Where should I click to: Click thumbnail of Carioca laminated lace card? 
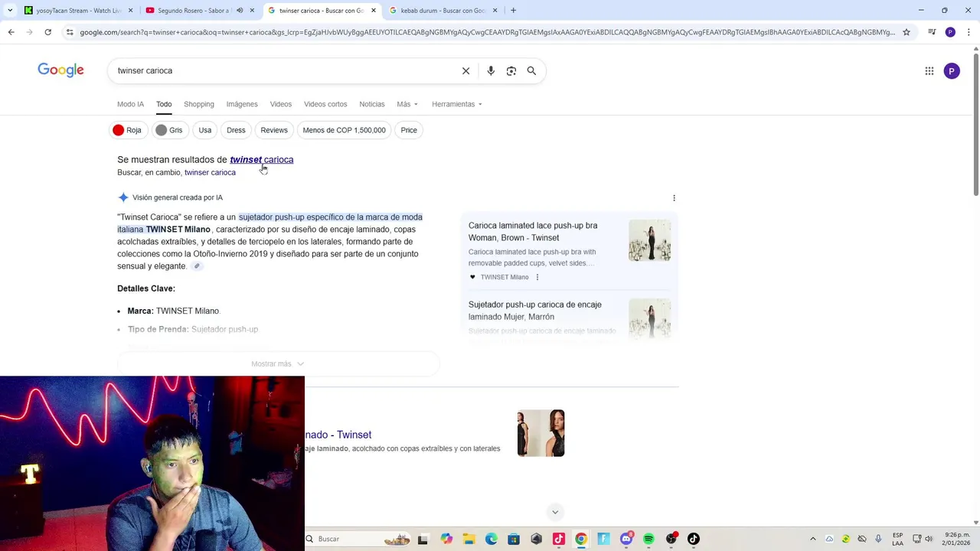tap(649, 240)
